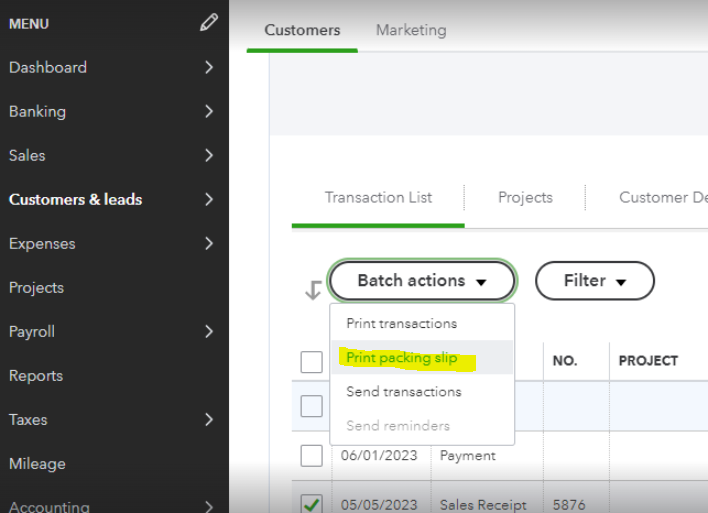Choose Print packing slip option
The width and height of the screenshot is (708, 513).
click(x=402, y=358)
